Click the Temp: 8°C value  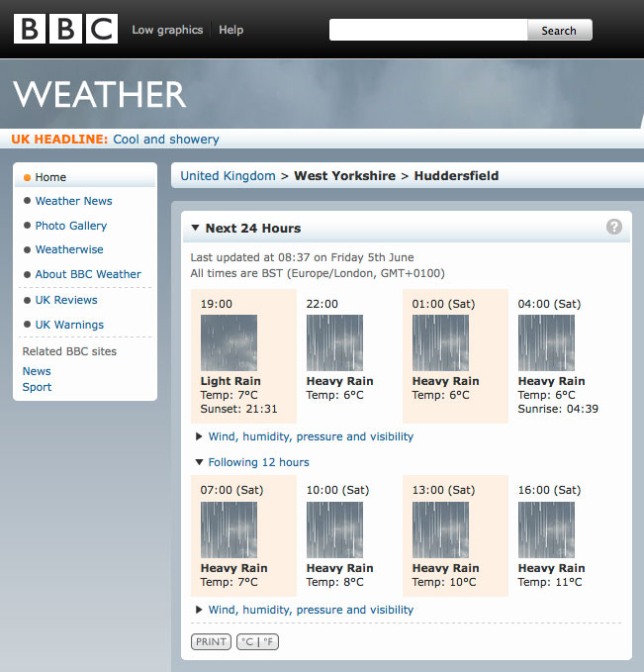[x=334, y=582]
